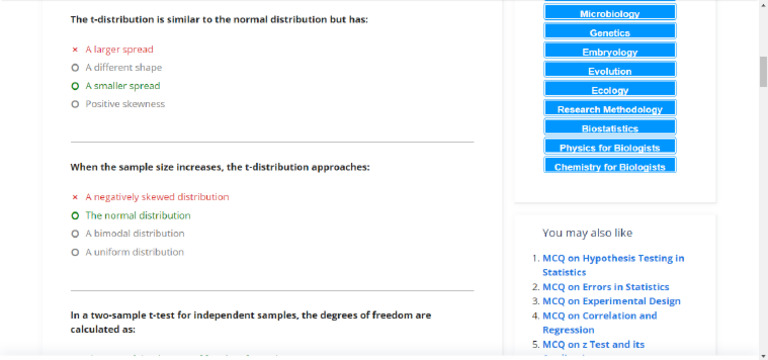Open the Evolution category button

point(610,70)
